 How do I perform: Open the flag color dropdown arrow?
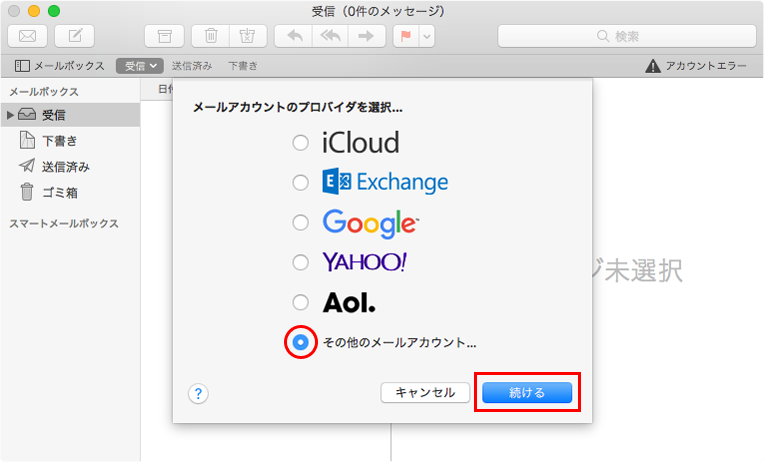427,36
